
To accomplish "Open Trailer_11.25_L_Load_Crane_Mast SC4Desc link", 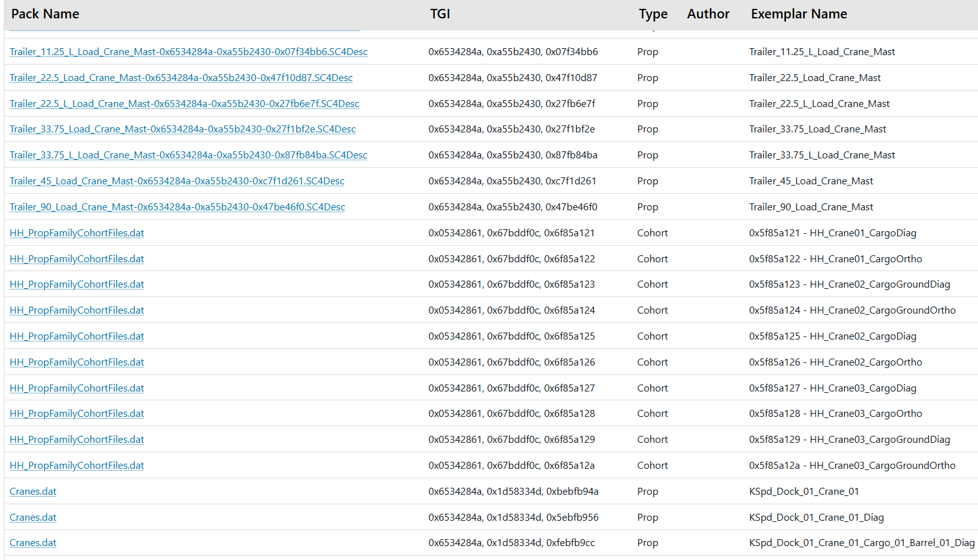I will pyautogui.click(x=188, y=52).
